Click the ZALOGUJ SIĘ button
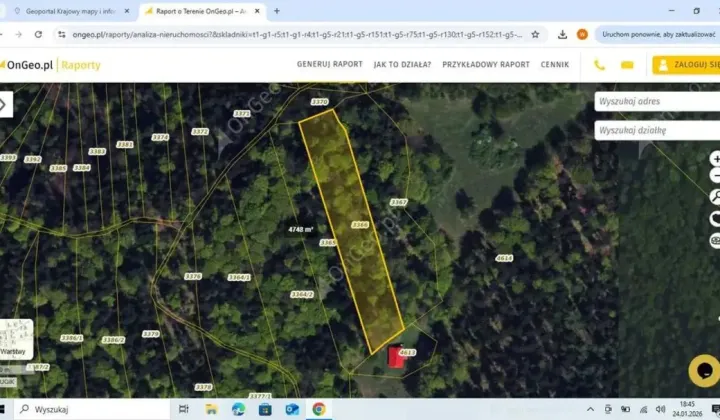 (686, 65)
